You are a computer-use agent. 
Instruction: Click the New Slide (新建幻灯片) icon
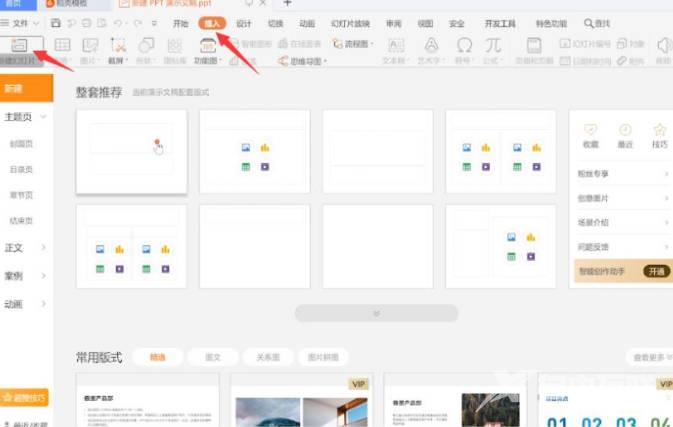coord(19,46)
